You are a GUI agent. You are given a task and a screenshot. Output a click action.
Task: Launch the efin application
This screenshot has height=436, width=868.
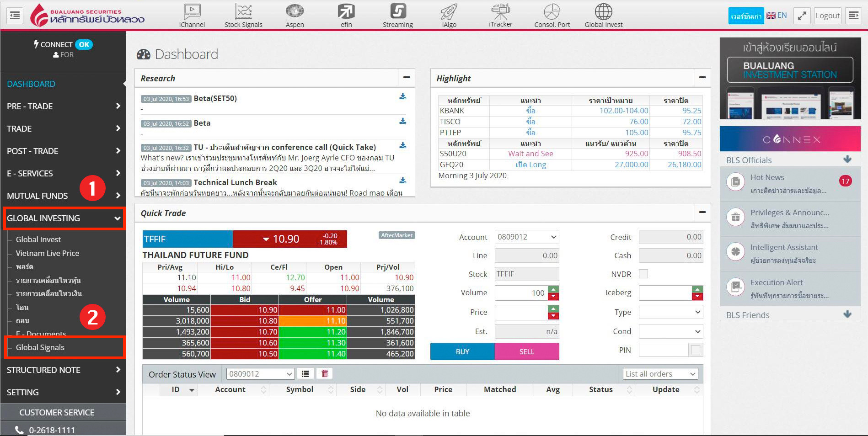[x=346, y=15]
